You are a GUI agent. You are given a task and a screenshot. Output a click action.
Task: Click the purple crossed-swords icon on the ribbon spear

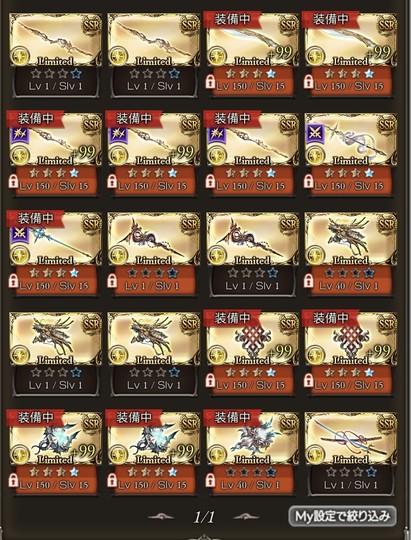[314, 133]
